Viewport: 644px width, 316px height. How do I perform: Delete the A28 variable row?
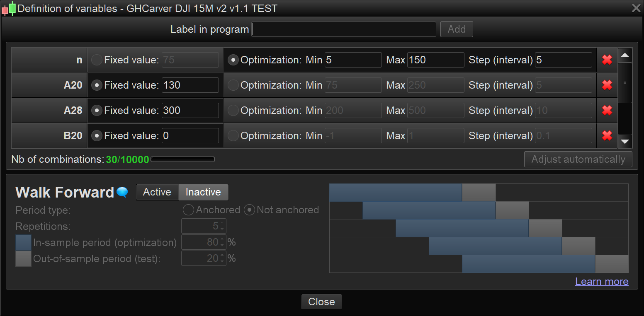[x=607, y=111]
